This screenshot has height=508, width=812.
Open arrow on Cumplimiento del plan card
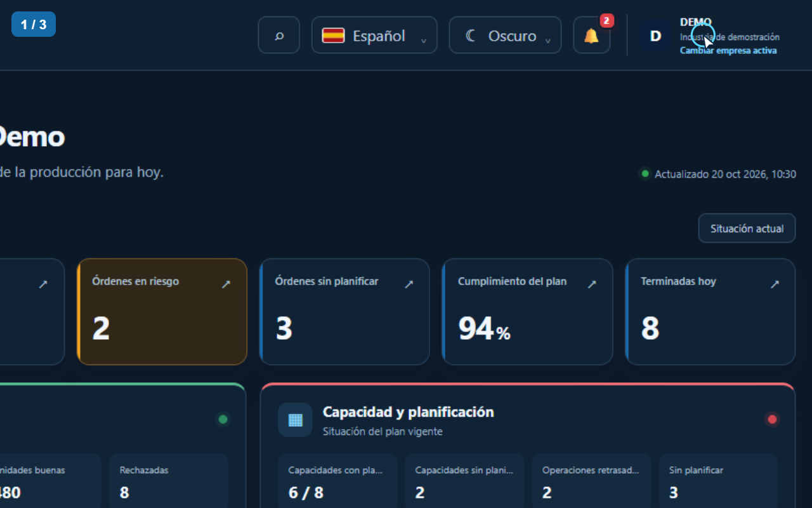[592, 284]
